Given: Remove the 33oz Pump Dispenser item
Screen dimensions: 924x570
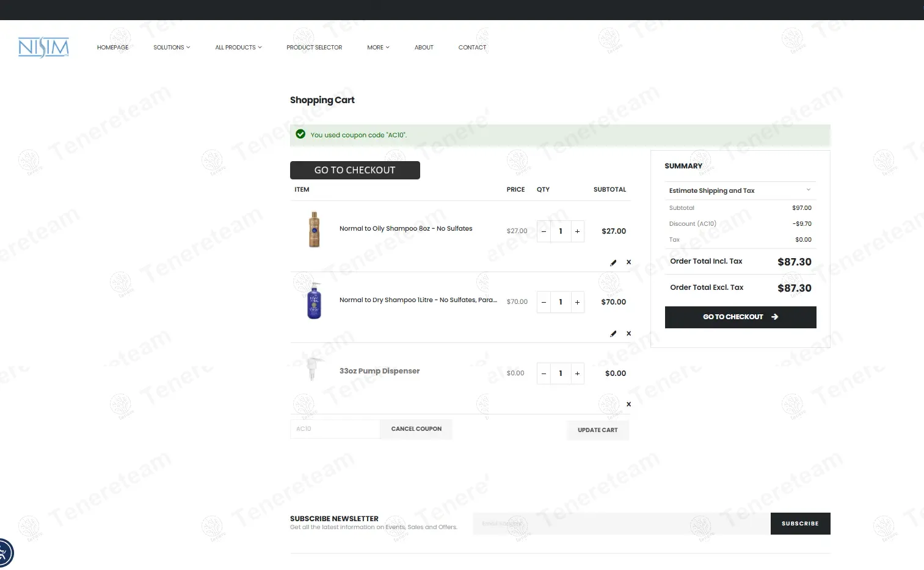Looking at the screenshot, I should (628, 405).
